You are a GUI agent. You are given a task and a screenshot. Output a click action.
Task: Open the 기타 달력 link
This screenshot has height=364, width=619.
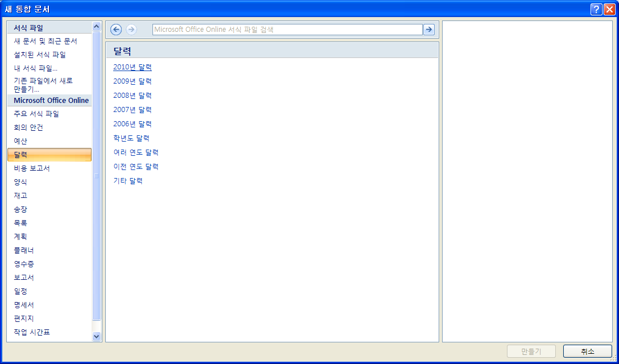(128, 181)
